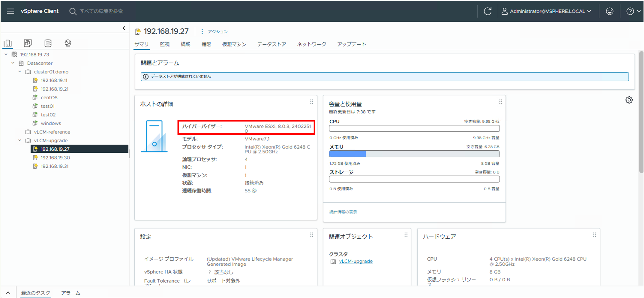Open the Administrator@VSPHERE.LOCAL user menu
The height and width of the screenshot is (298, 644).
547,11
